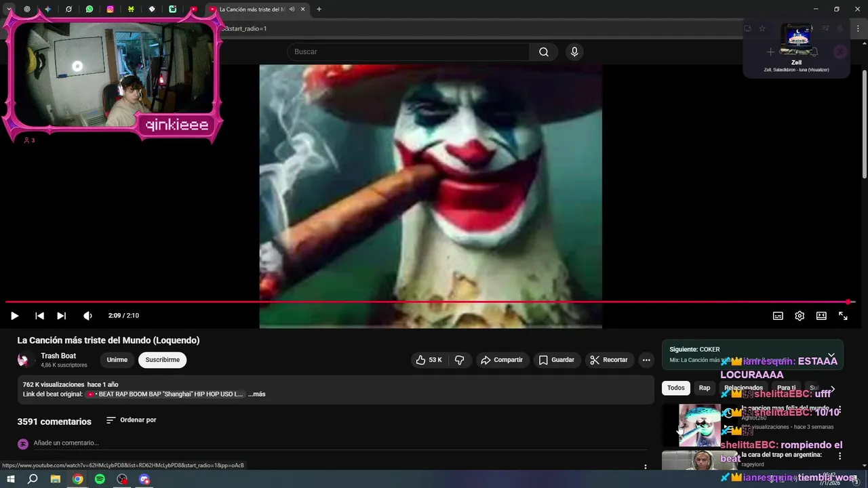Open la cancion mas feliz del mundo thumbnail
Image resolution: width=868 pixels, height=488 pixels.
click(x=700, y=425)
